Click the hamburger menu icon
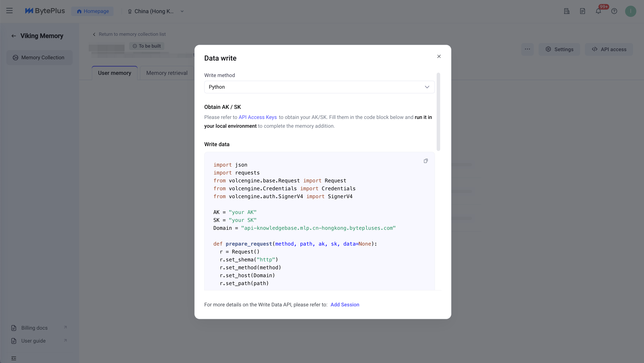 pos(9,11)
